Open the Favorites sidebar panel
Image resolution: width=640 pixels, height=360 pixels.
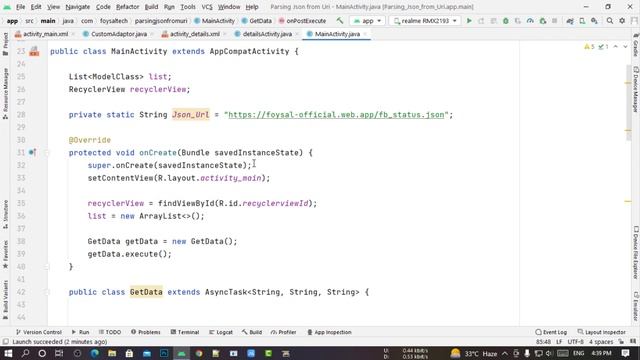point(5,254)
